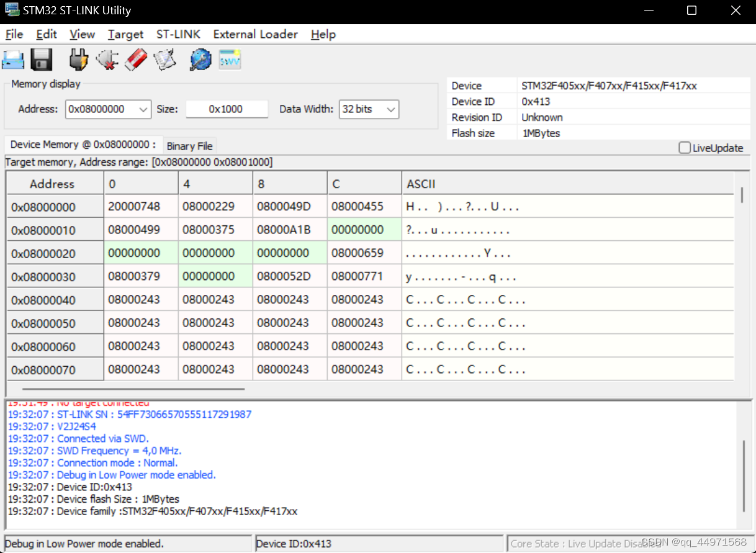Click the 'Connection mode : Normal.' log line
The height and width of the screenshot is (553, 756).
point(92,462)
